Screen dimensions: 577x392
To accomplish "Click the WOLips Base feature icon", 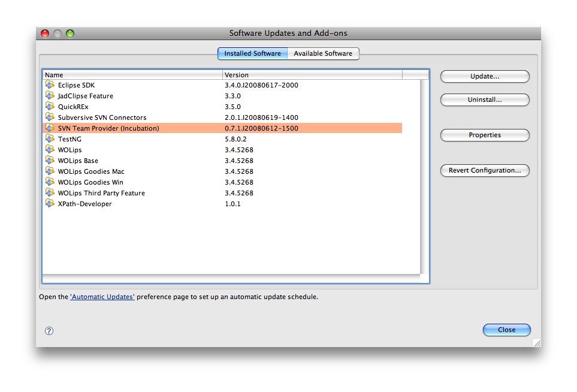I will coord(50,160).
